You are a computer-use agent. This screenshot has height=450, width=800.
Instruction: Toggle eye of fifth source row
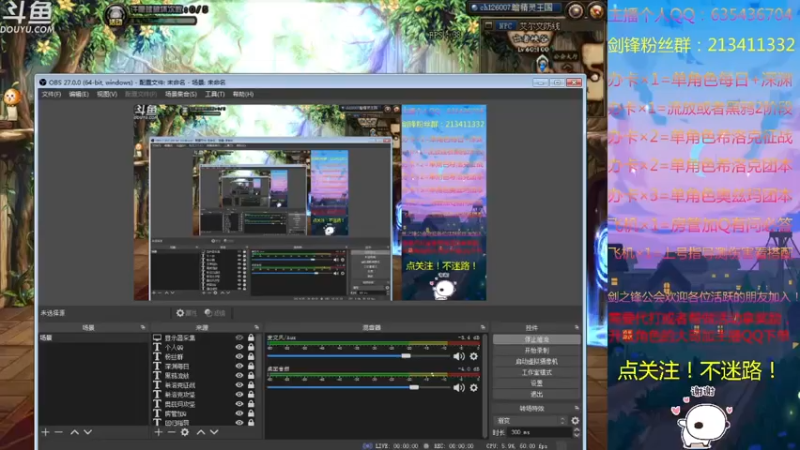[239, 376]
